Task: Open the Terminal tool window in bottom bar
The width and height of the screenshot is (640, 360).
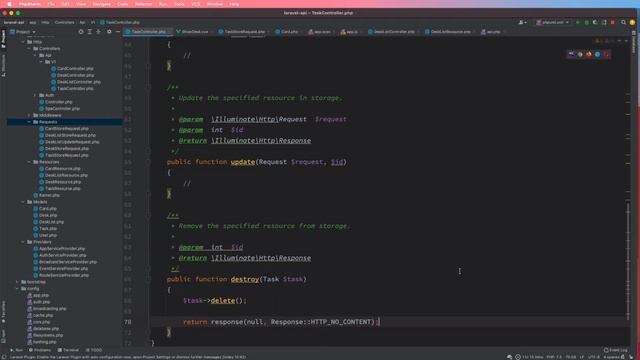Action: (69, 350)
